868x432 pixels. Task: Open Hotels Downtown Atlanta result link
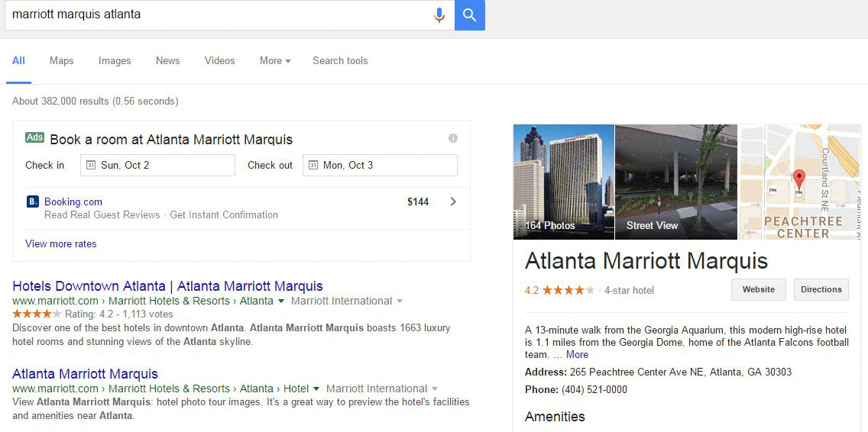(167, 286)
